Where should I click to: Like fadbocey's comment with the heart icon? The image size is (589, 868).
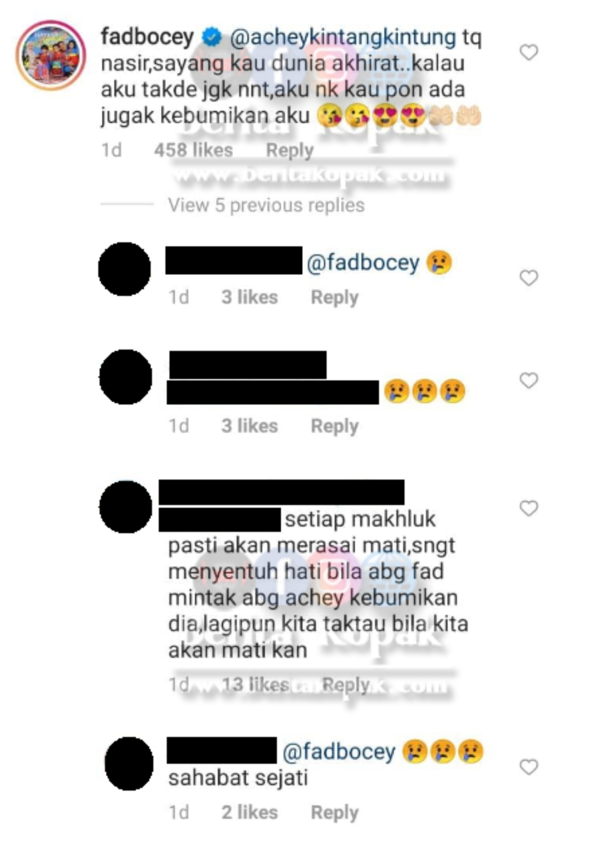[529, 52]
